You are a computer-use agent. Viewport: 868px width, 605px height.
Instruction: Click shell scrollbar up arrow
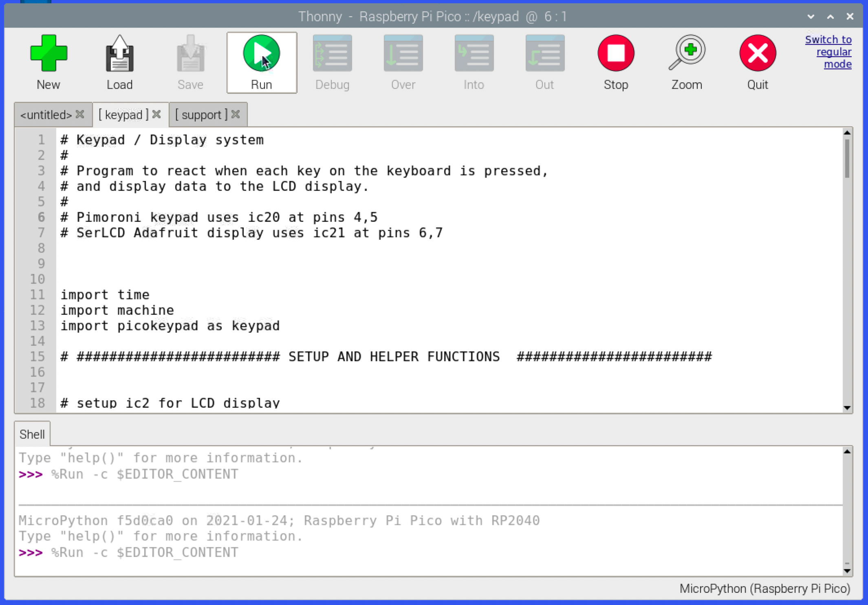pyautogui.click(x=847, y=451)
